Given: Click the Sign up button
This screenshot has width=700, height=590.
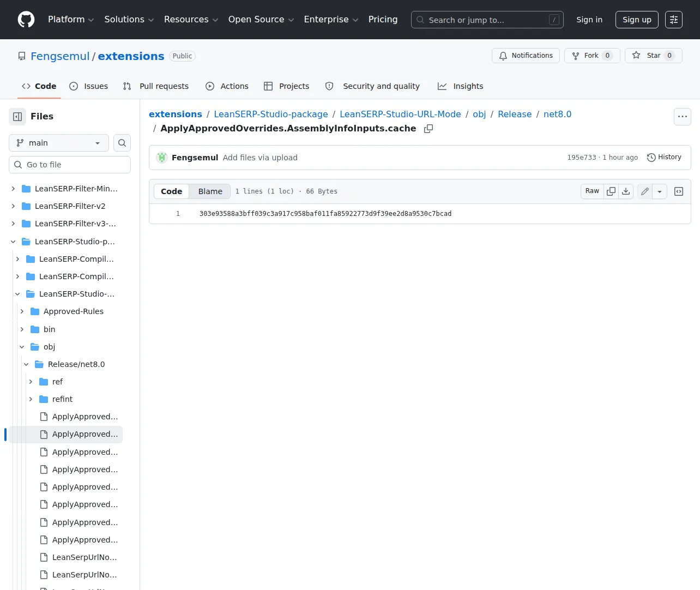Looking at the screenshot, I should coord(637,20).
